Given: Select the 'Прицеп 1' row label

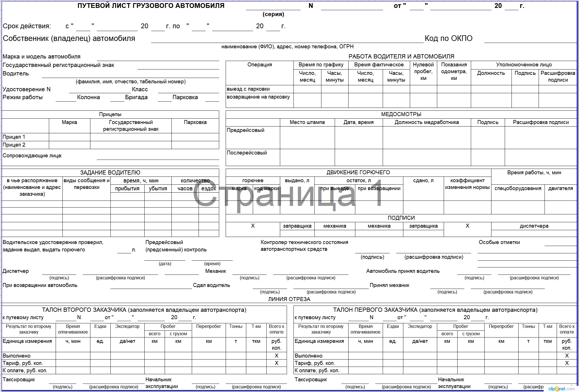Looking at the screenshot, I should coord(14,137).
